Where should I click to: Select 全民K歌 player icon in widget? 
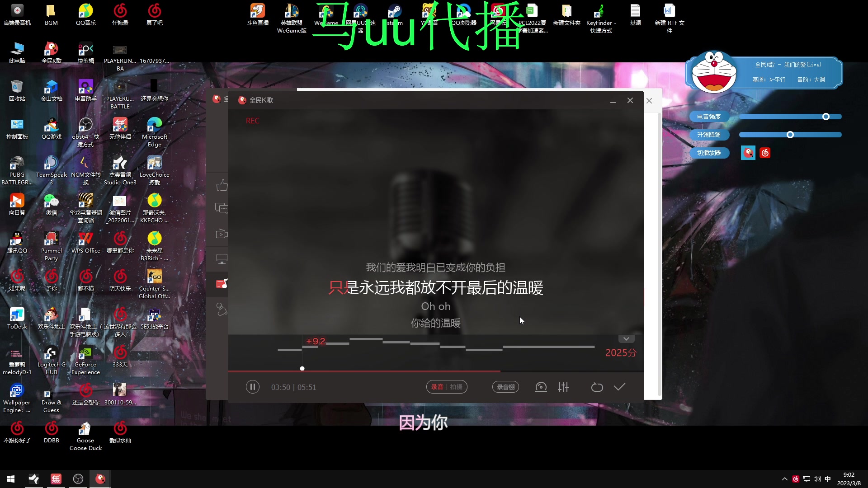point(748,153)
